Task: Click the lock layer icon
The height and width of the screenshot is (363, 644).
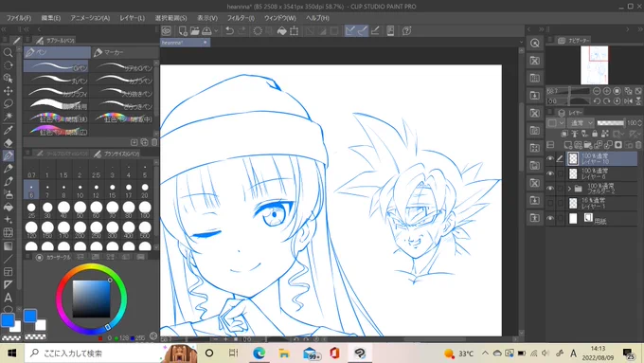Action: click(595, 134)
